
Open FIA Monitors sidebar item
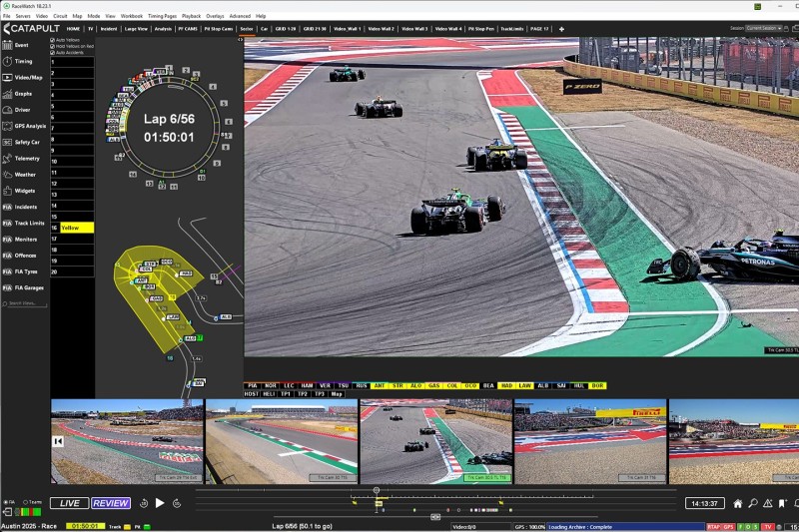point(20,240)
